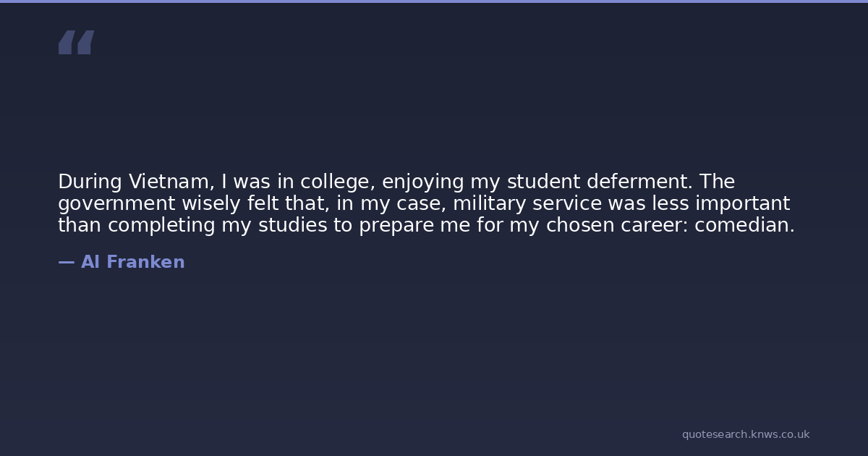Click the word "career:" in third line

coord(654,225)
